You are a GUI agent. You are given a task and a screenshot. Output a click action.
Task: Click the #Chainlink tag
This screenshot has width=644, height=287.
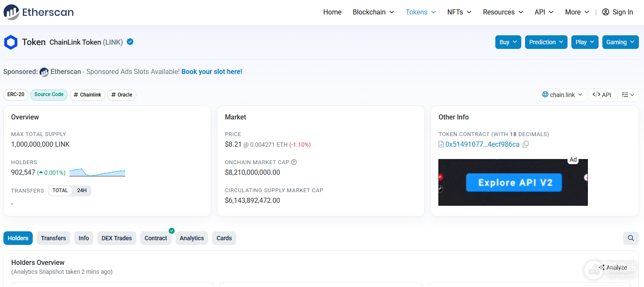(88, 95)
